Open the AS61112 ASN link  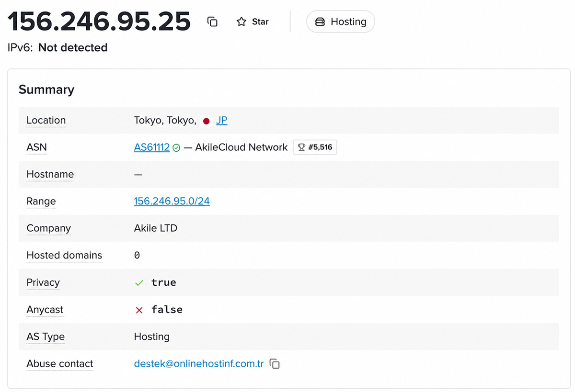tap(152, 147)
